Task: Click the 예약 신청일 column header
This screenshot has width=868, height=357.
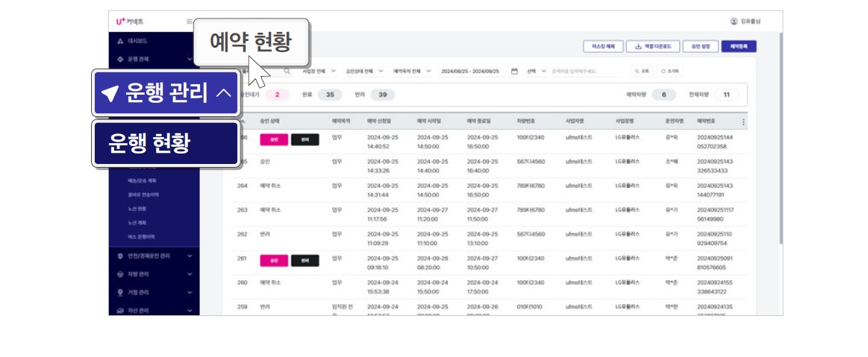Action: click(x=378, y=121)
